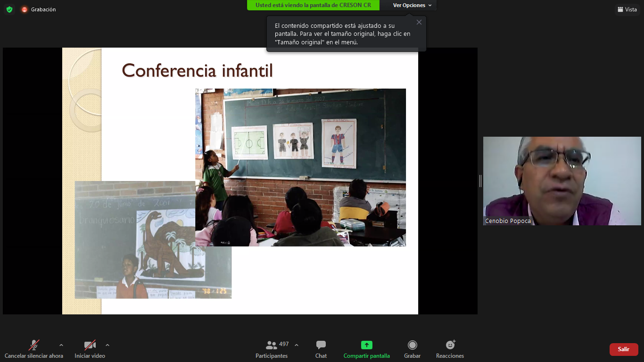This screenshot has height=362, width=644.
Task: Click the green encryption shield icon
Action: [9, 9]
